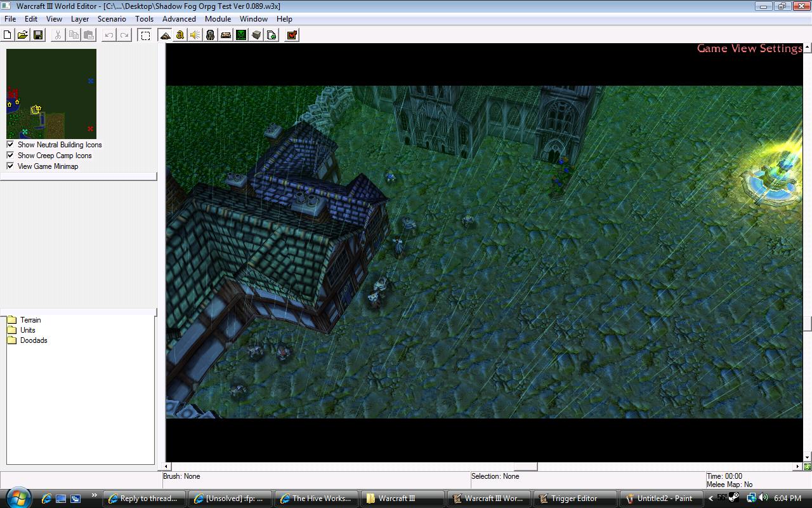Switch to [Unsolved] :fp: taskbar button

tap(229, 498)
